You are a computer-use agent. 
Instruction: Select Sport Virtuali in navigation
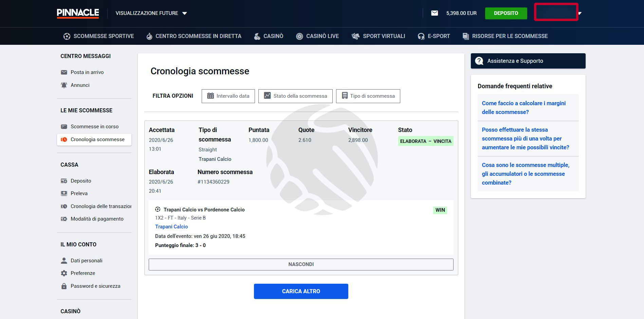point(379,36)
